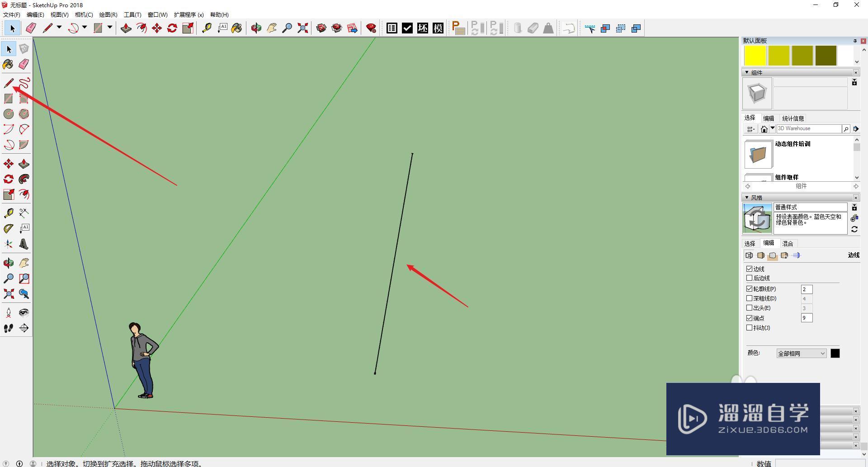Image resolution: width=868 pixels, height=467 pixels.
Task: Activate the Walk footprints tool
Action: 9,328
